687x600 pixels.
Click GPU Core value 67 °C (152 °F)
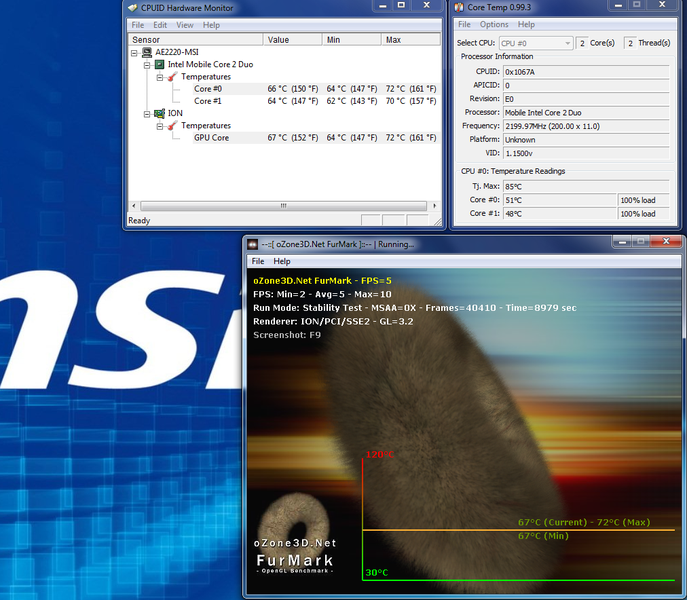(293, 138)
